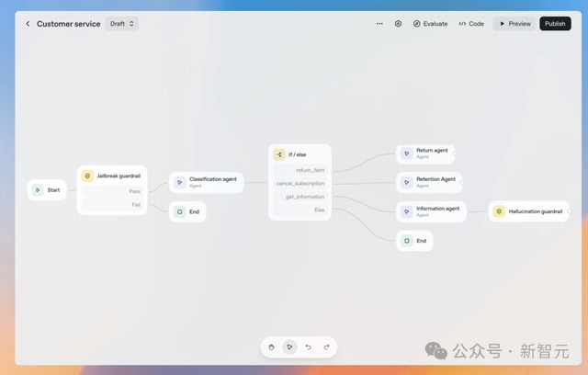Click the Return agent output port
Viewport: 588px width, 375px height.
(455, 153)
